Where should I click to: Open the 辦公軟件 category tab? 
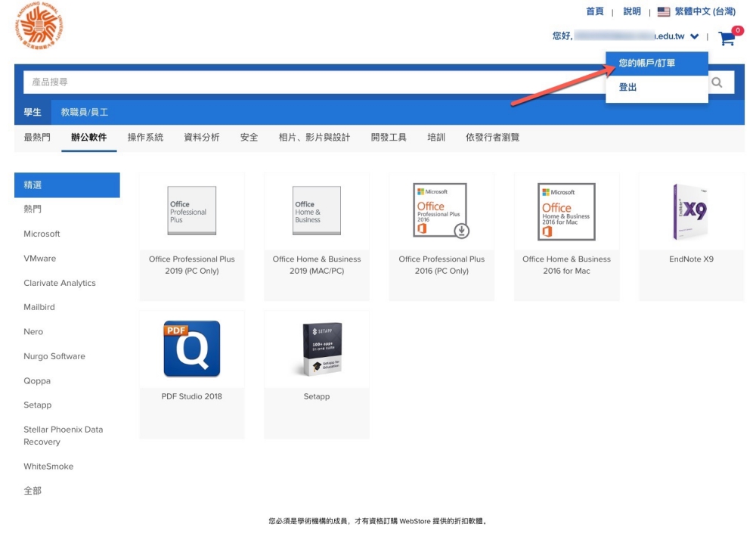coord(88,138)
